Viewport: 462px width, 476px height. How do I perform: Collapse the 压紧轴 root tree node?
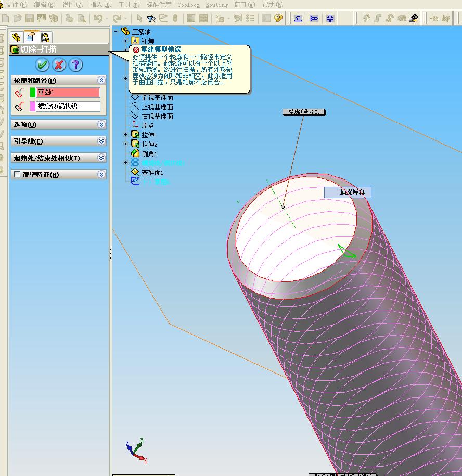point(116,31)
